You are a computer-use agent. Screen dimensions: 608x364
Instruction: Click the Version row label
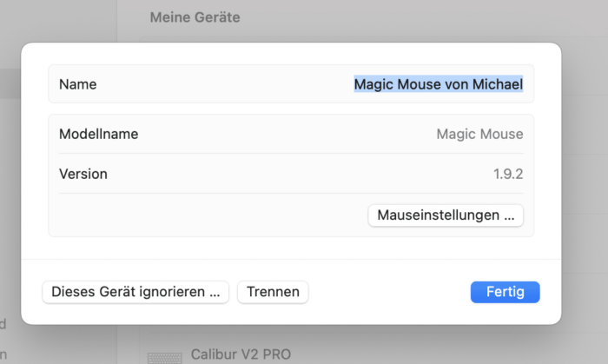tap(83, 174)
